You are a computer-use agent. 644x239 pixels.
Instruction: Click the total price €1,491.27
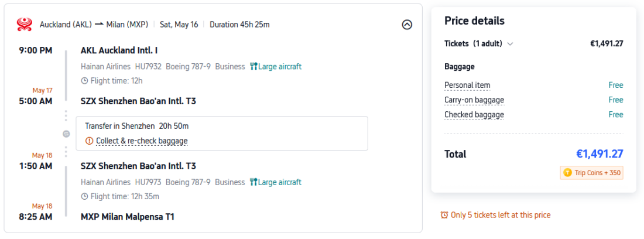[x=600, y=154]
